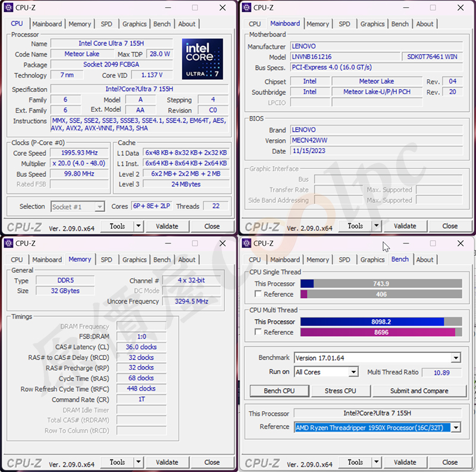
Task: Open the Socket #1 selection dropdown
Action: (99, 207)
